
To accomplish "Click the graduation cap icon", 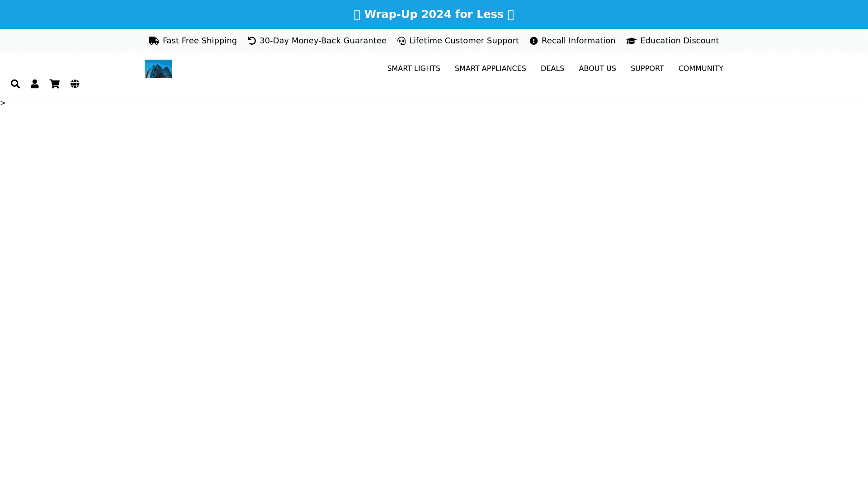I will pyautogui.click(x=632, y=41).
